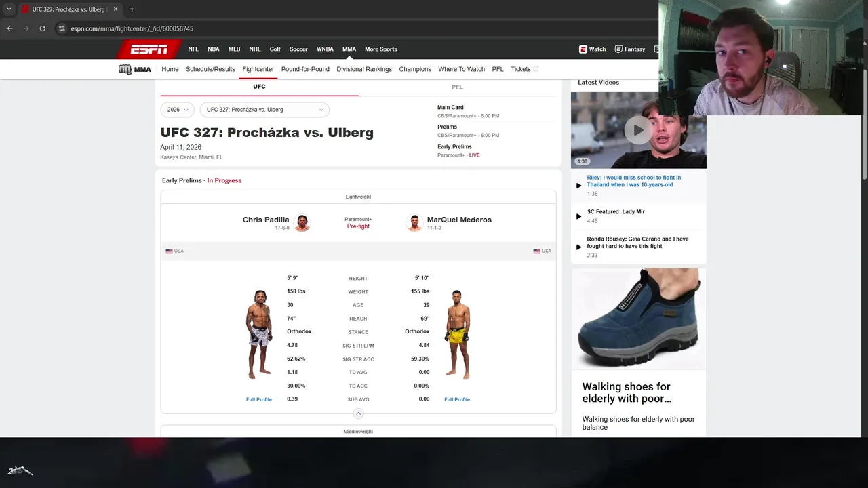Click Chris Padilla's full body photo
Screen dimensions: 868x488
point(259,334)
